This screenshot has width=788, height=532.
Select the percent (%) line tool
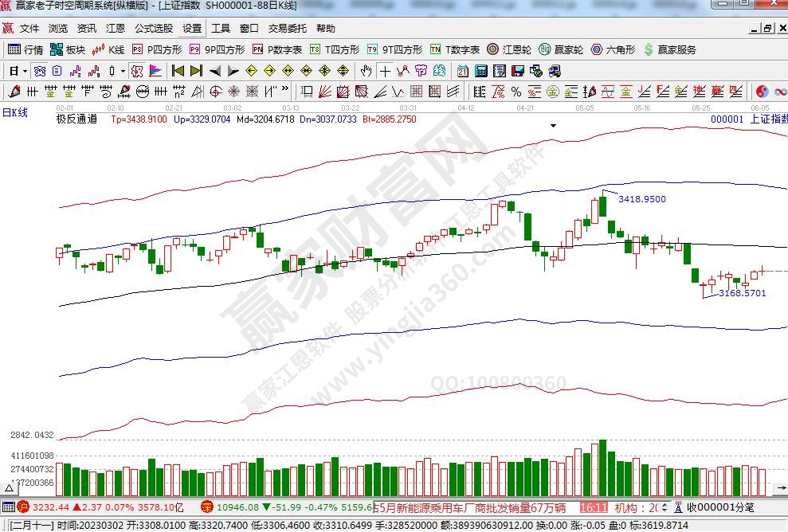[x=516, y=91]
